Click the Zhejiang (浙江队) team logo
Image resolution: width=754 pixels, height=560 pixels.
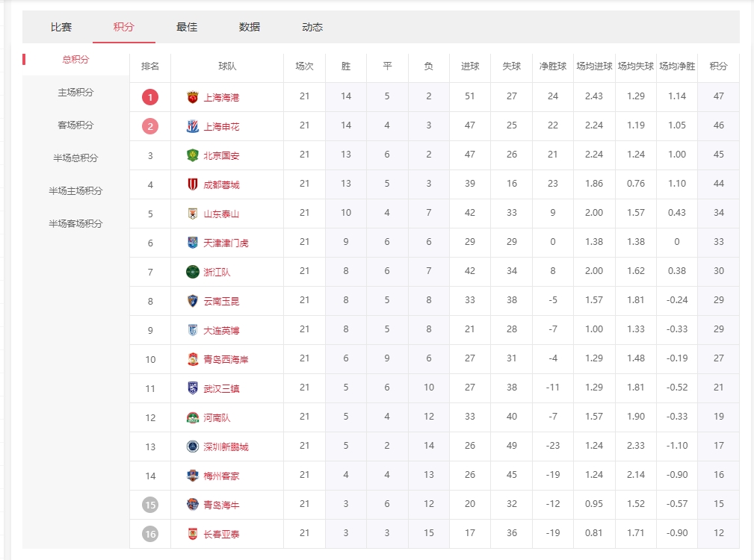193,272
